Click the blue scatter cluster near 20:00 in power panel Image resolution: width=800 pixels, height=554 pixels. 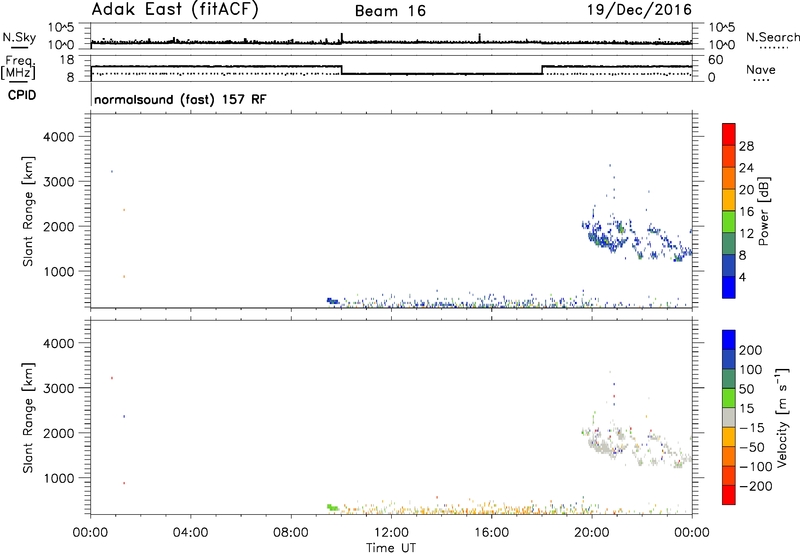coord(607,235)
